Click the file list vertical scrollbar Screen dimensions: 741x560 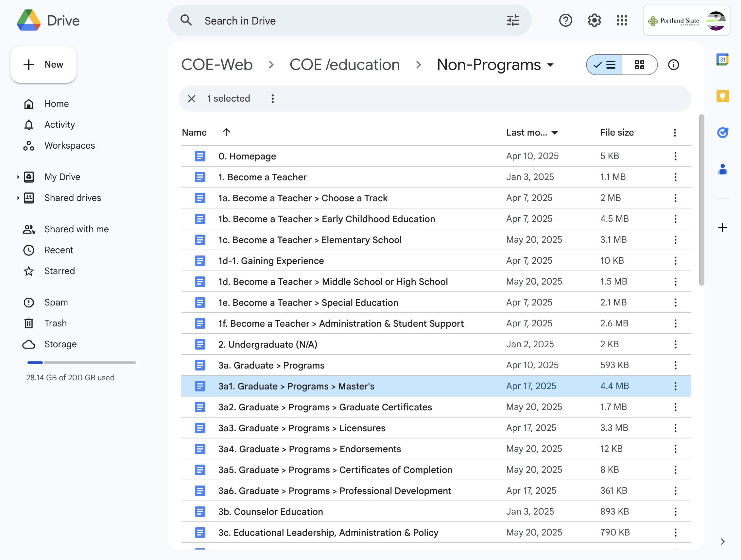coord(701,200)
